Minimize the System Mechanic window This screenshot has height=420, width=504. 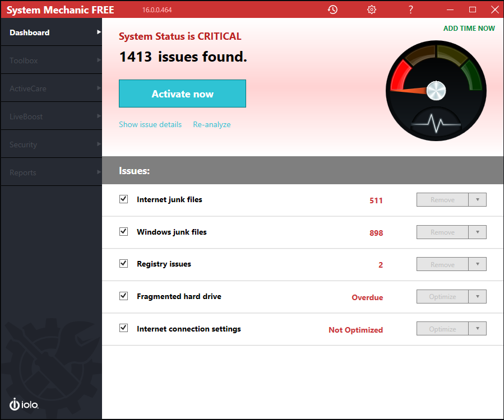[x=450, y=10]
